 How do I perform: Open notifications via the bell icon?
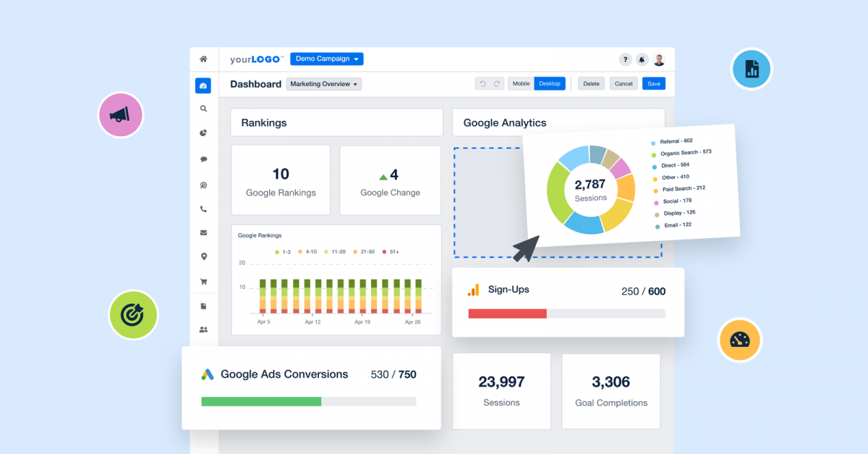click(x=642, y=59)
